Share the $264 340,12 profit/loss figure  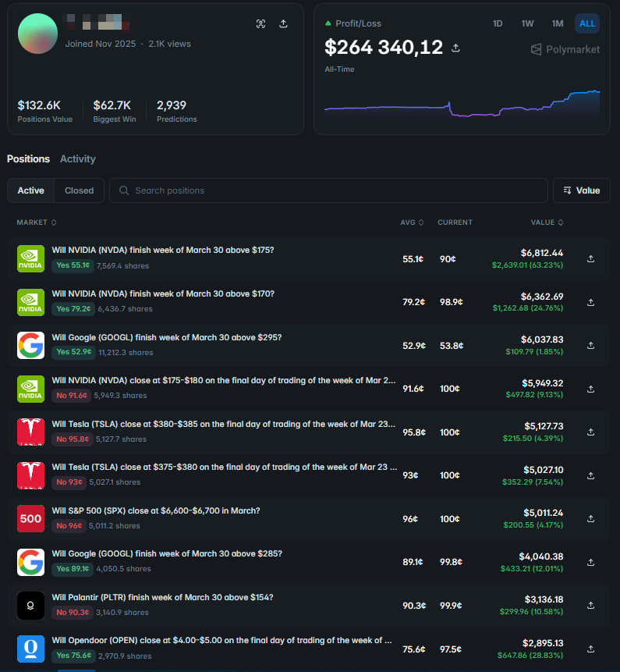coord(455,48)
